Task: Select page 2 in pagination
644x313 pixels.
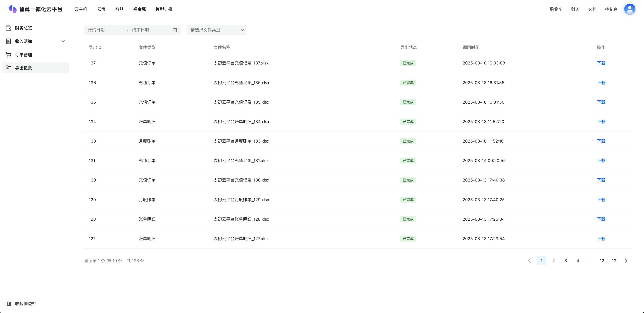Action: point(553,260)
